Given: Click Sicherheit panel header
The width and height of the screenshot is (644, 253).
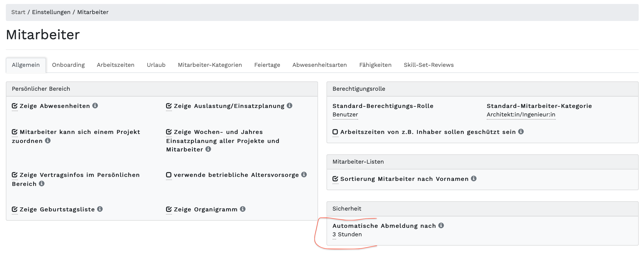Looking at the screenshot, I should pos(482,209).
